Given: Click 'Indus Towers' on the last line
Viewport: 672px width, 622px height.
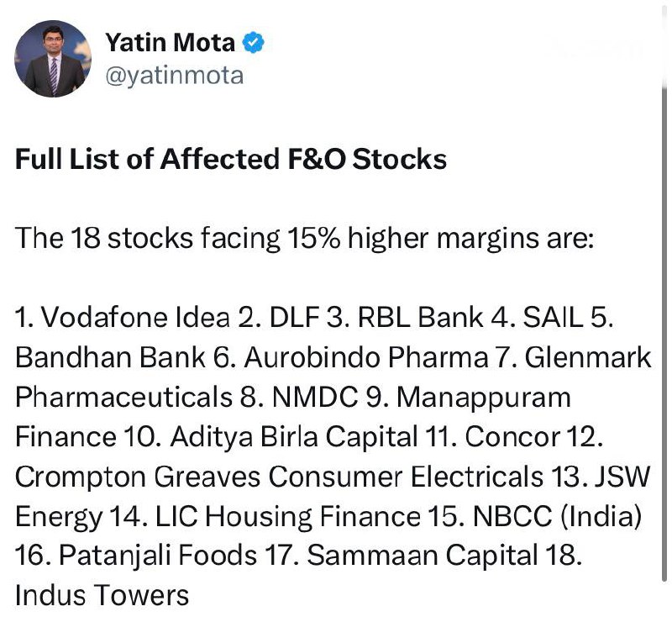Looking at the screenshot, I should (x=102, y=595).
